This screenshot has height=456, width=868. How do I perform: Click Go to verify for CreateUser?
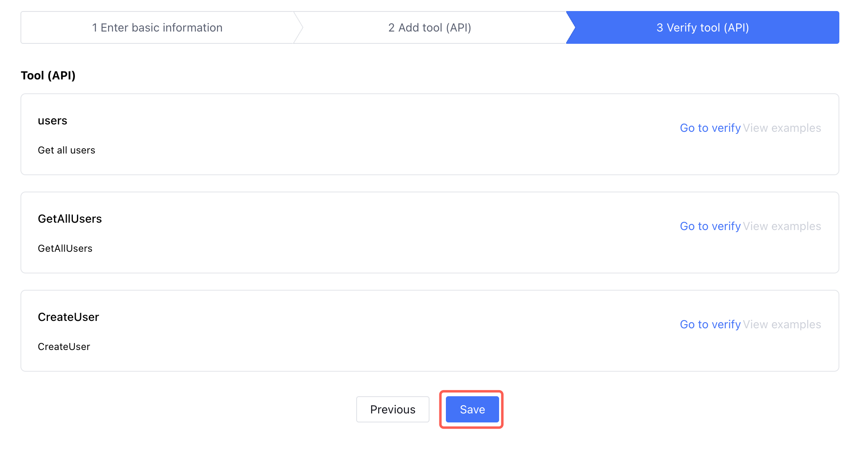click(710, 325)
